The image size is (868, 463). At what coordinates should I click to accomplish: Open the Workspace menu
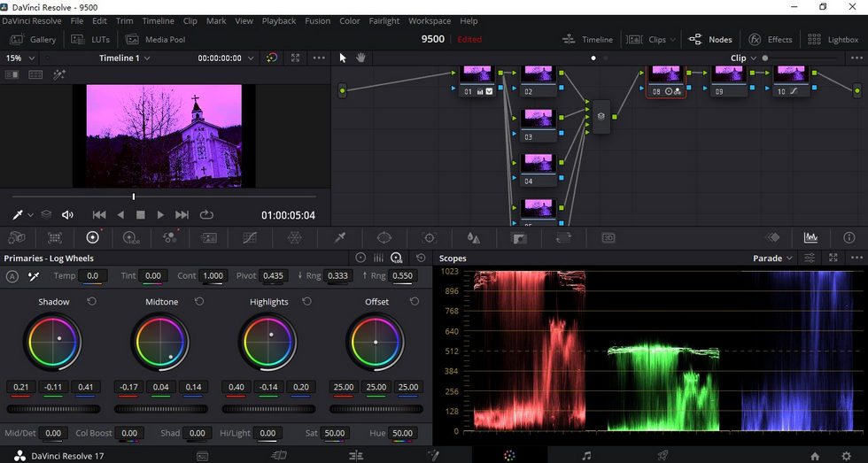coord(430,21)
